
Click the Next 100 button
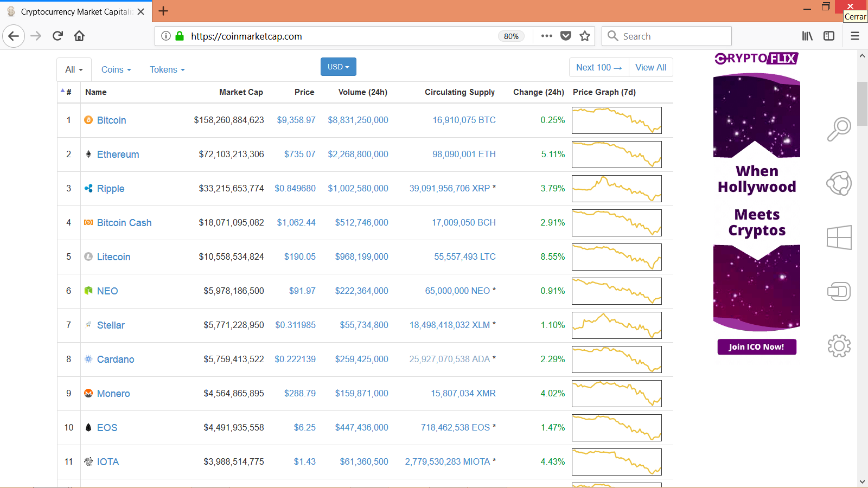coord(598,67)
